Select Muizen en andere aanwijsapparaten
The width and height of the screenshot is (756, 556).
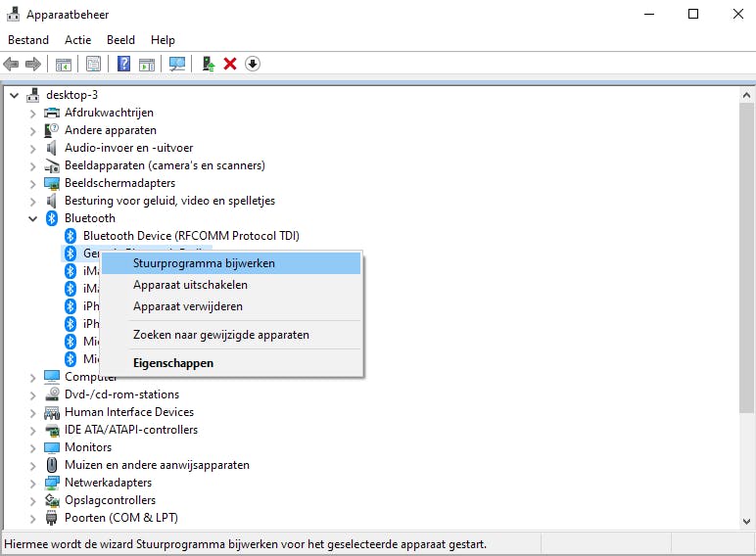(158, 465)
